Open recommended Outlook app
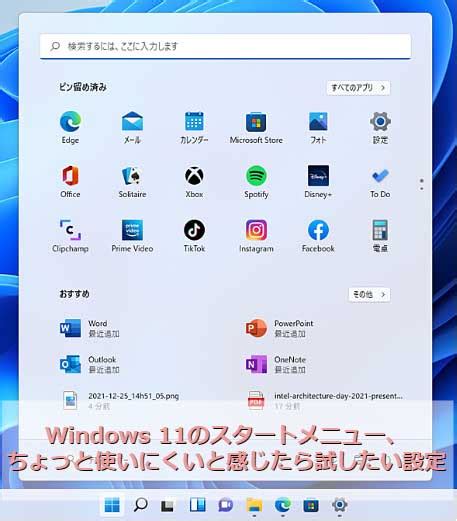 [90, 364]
